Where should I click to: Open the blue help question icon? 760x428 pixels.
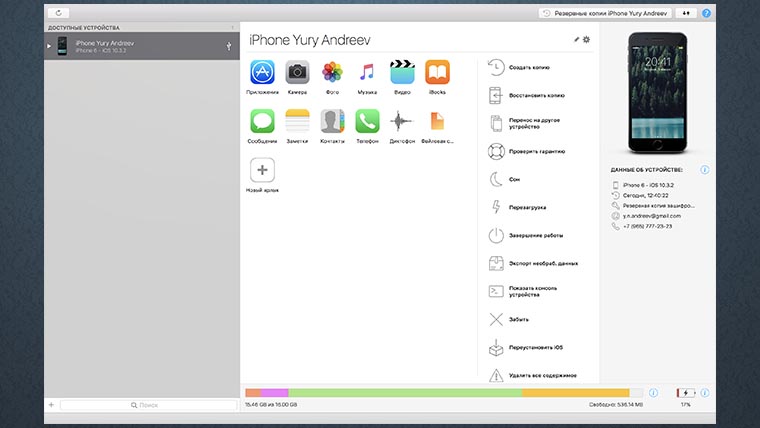tap(706, 14)
